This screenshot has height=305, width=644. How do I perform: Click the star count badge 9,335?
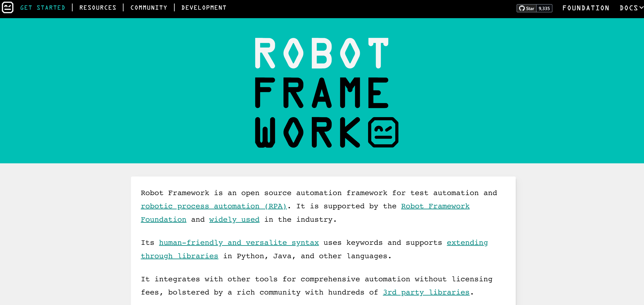click(x=544, y=8)
